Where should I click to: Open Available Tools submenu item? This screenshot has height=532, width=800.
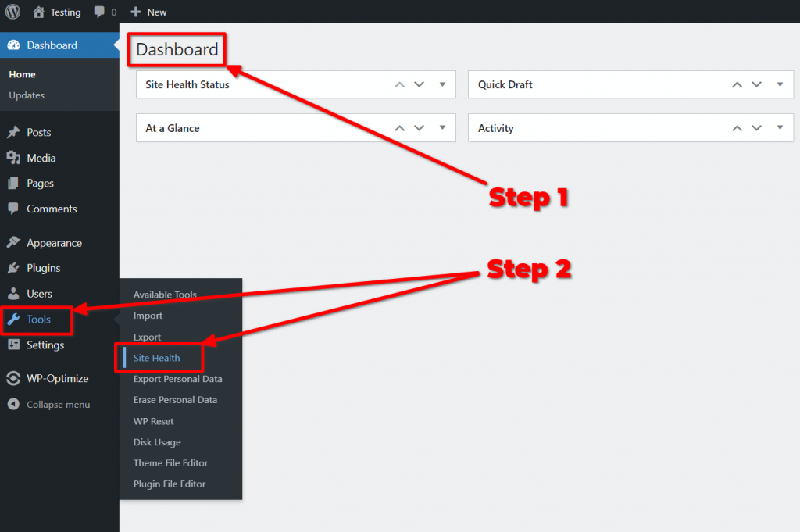[165, 295]
